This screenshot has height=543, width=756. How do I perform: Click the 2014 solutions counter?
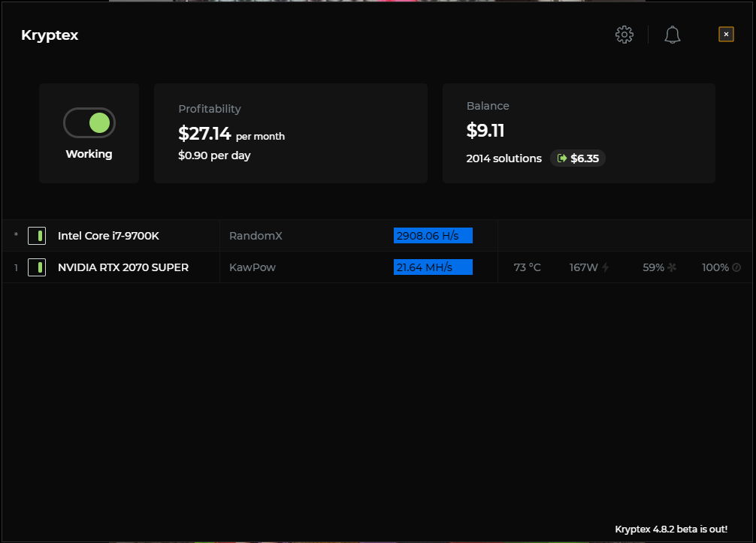pos(503,158)
